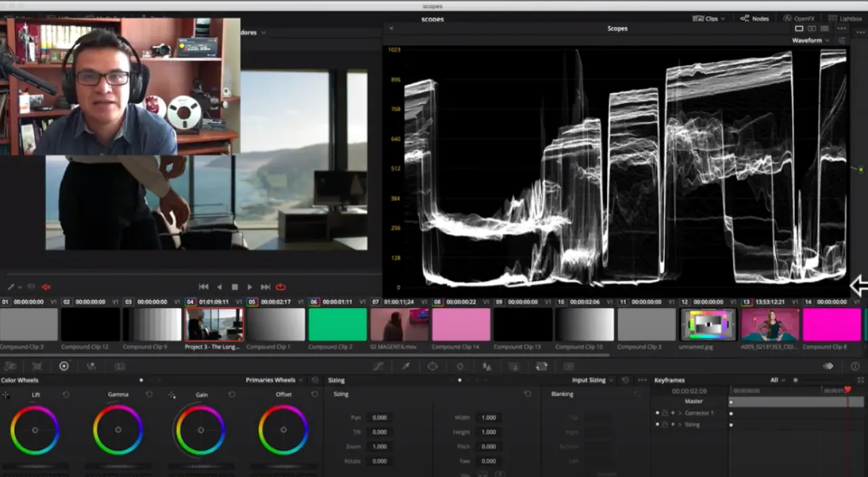Open the Curves palette icon

click(x=378, y=366)
